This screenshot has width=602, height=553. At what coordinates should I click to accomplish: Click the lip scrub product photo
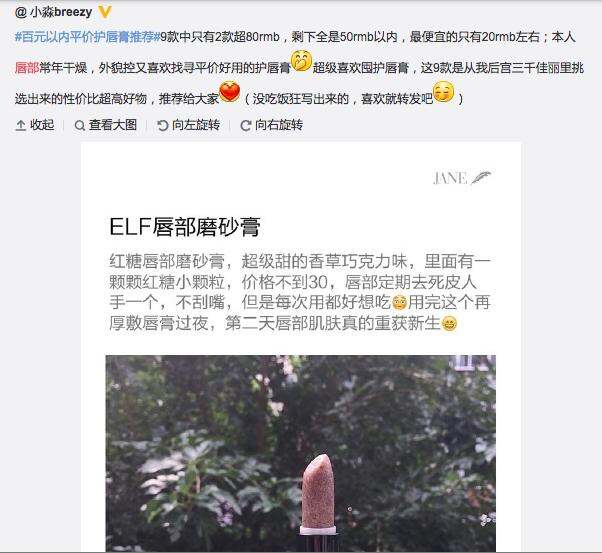tap(301, 454)
